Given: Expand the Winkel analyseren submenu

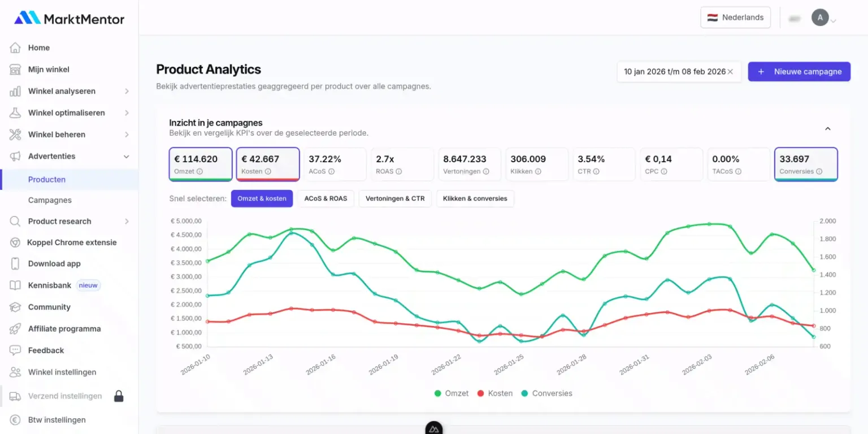Looking at the screenshot, I should point(127,91).
